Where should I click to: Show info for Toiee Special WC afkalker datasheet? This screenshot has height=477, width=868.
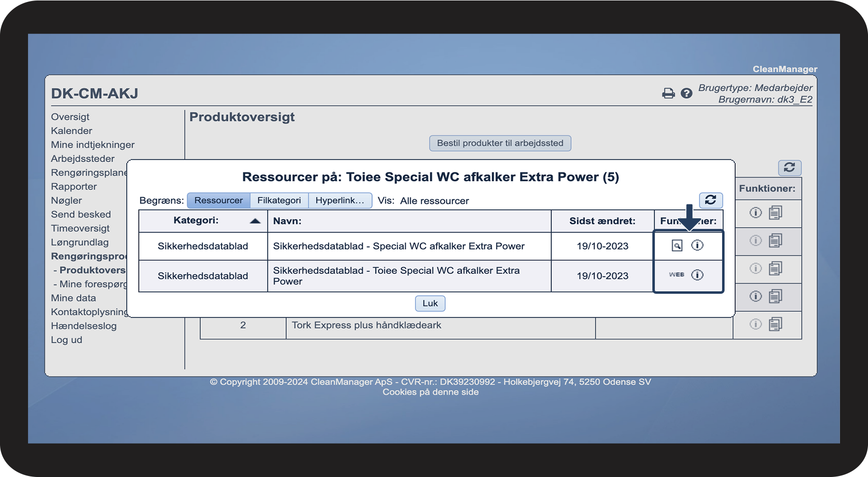698,275
